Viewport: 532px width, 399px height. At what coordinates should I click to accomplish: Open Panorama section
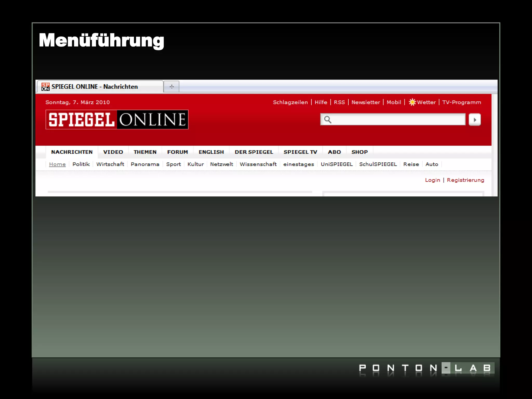145,164
